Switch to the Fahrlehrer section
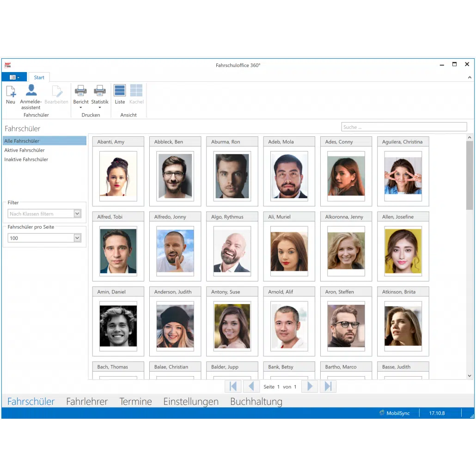This screenshot has height=476, width=476. (87, 402)
